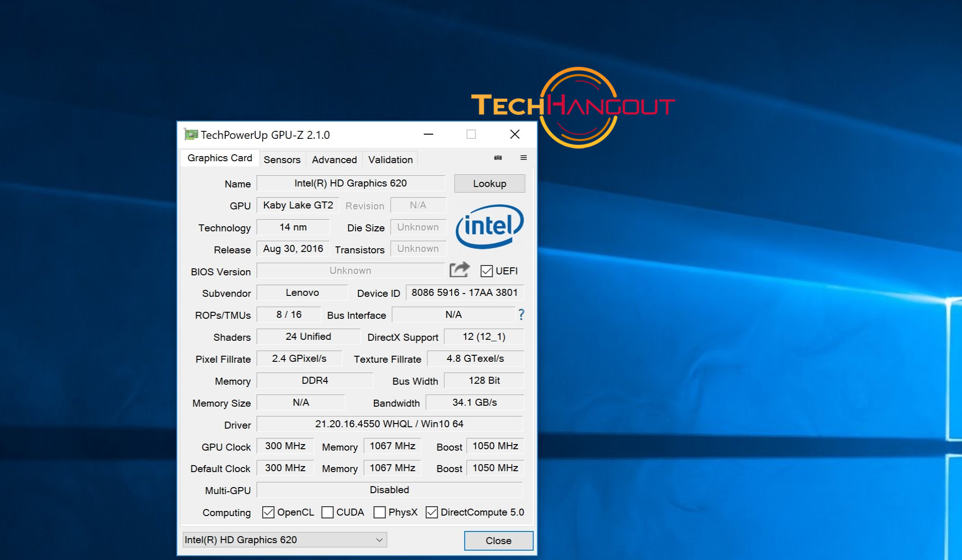Open the Intel(R) HD Graphics 620 GPU dropdown
Image resolution: width=962 pixels, height=560 pixels.
coord(285,540)
